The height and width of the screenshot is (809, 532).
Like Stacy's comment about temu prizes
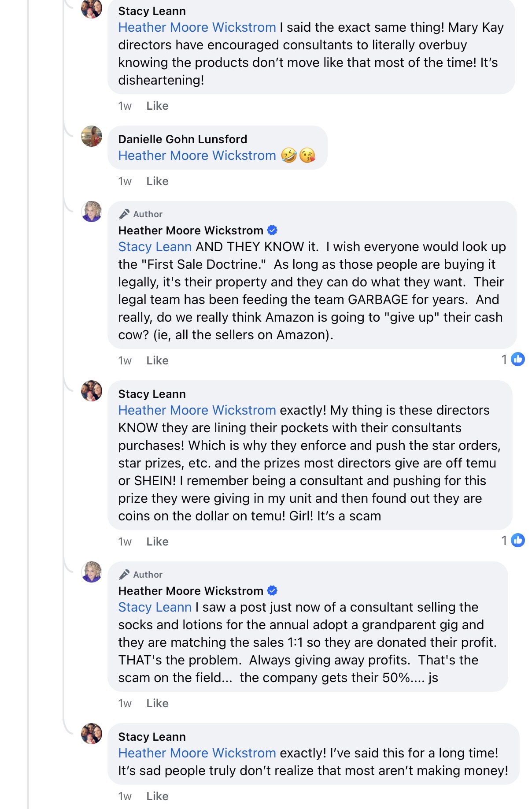(x=157, y=542)
